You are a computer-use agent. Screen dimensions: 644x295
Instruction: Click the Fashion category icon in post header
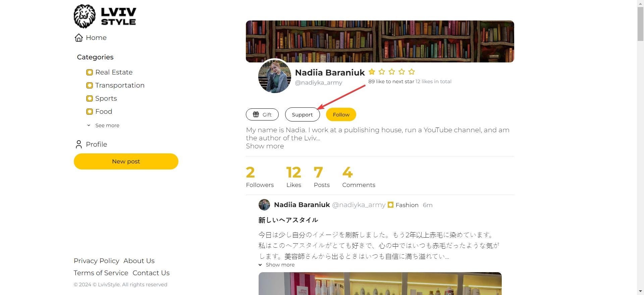(x=390, y=205)
